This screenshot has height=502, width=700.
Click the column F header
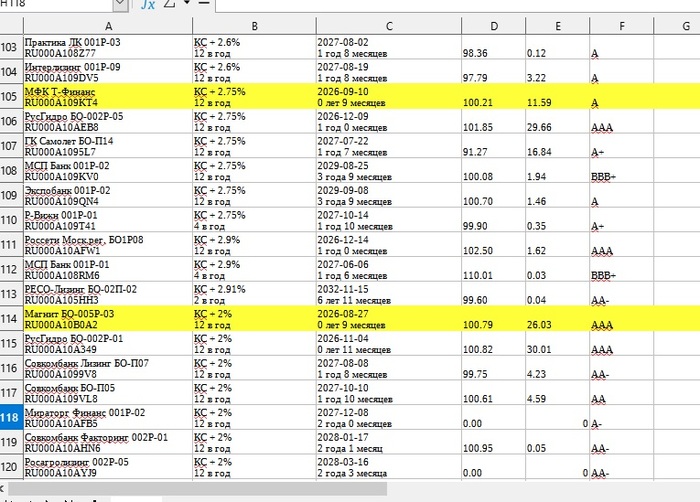tap(620, 24)
